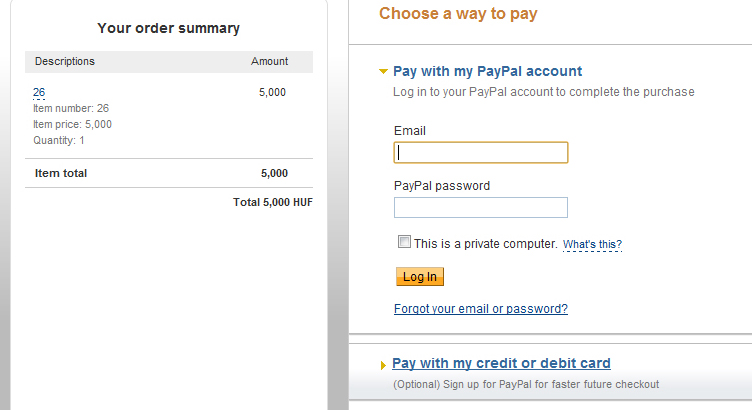Screen dimensions: 752x410
Task: Click the Optional sign up for PayPal text
Action: click(x=526, y=384)
